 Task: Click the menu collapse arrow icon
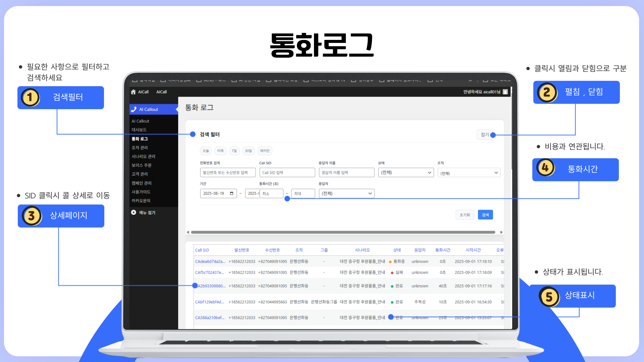(x=134, y=213)
